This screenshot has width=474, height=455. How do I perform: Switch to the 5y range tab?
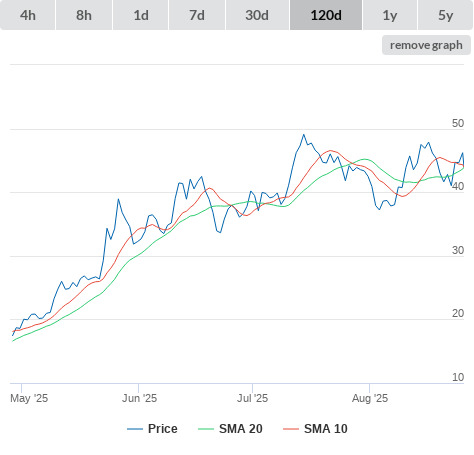tap(445, 15)
